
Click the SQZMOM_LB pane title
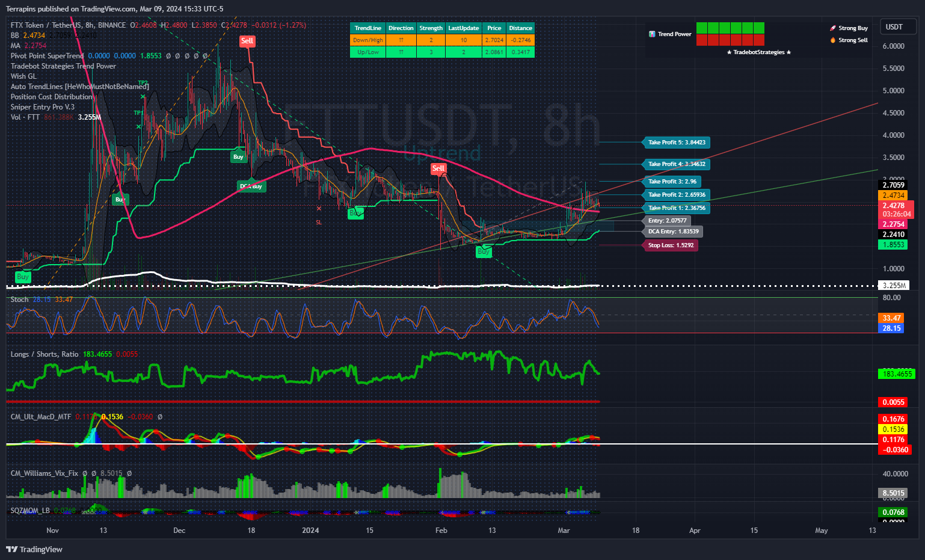(x=30, y=511)
